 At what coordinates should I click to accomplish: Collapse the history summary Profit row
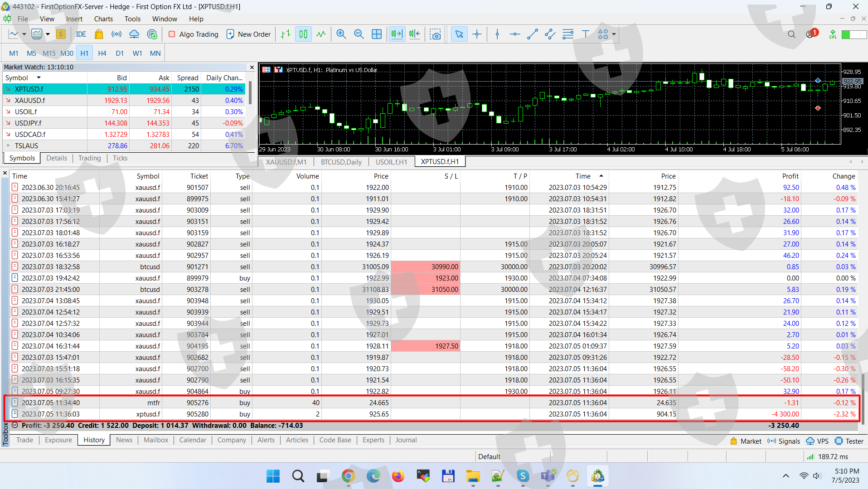click(15, 426)
